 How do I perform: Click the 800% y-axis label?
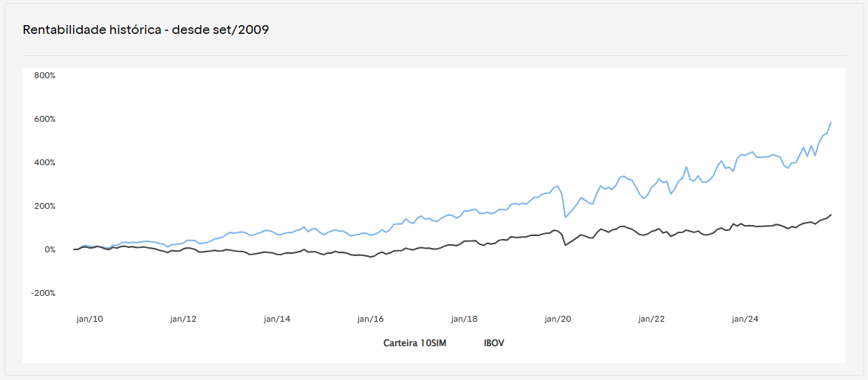coord(44,75)
